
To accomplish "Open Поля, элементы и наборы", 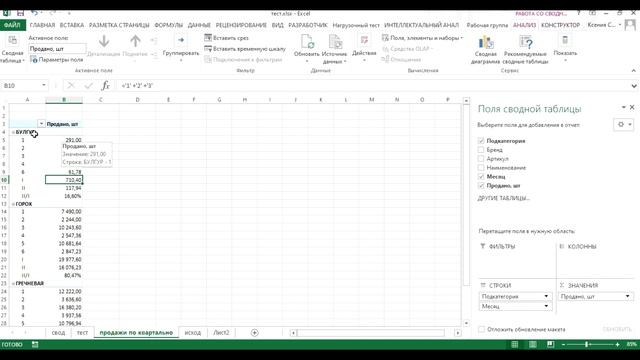I will click(x=422, y=38).
